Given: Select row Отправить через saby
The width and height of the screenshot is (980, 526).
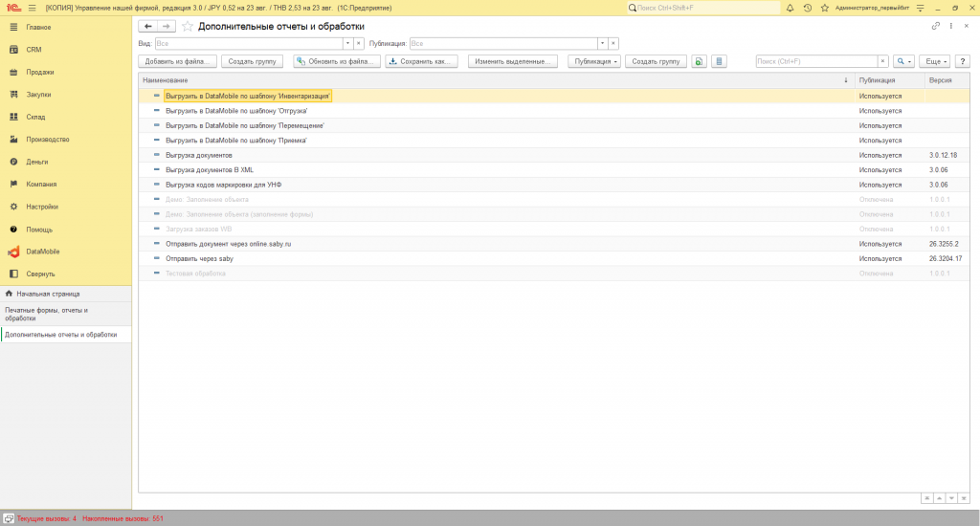Looking at the screenshot, I should [x=554, y=258].
